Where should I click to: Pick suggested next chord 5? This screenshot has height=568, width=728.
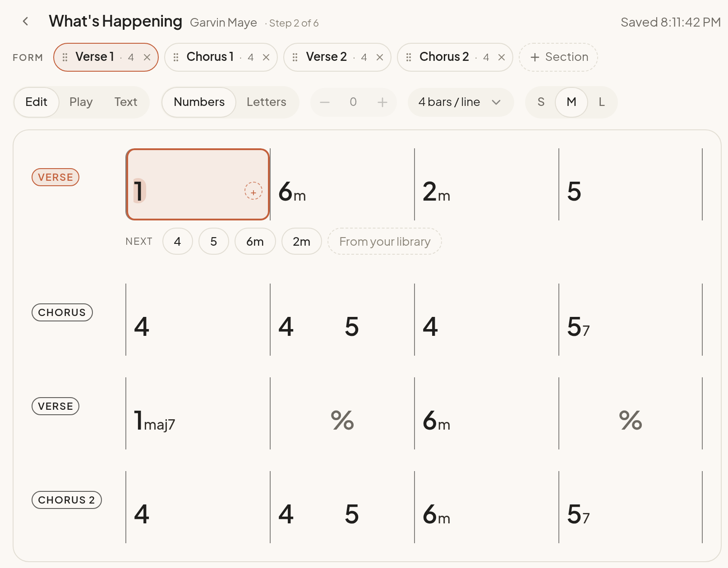coord(214,242)
